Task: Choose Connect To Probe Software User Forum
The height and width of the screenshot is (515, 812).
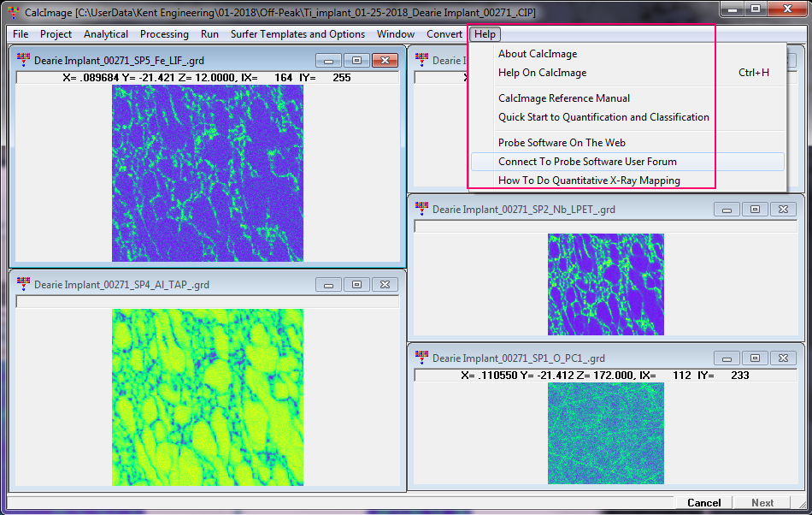Action: pos(587,162)
